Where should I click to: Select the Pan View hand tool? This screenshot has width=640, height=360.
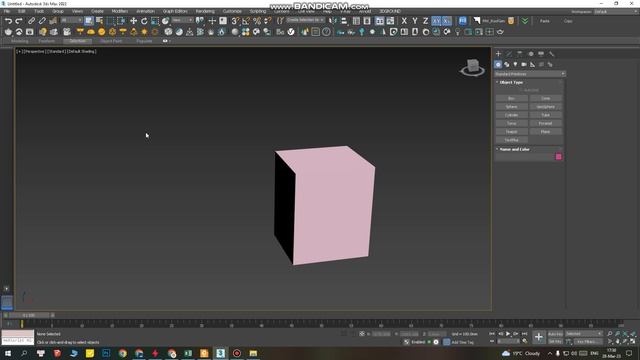pyautogui.click(x=618, y=341)
